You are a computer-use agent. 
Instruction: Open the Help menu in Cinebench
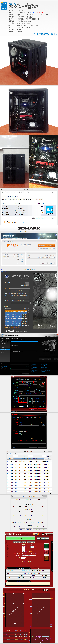[x=5, y=271]
